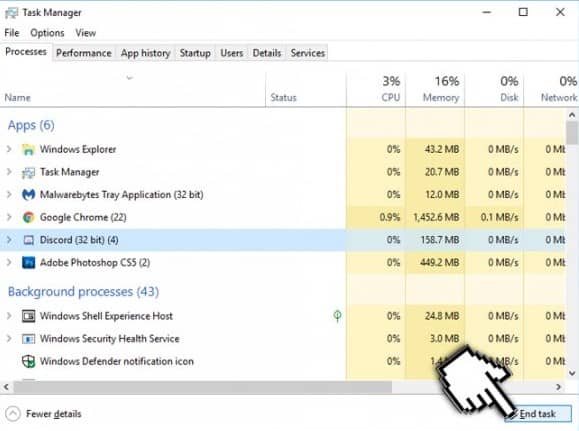Expand Windows Security Health Service row
579x431 pixels.
[x=9, y=339]
